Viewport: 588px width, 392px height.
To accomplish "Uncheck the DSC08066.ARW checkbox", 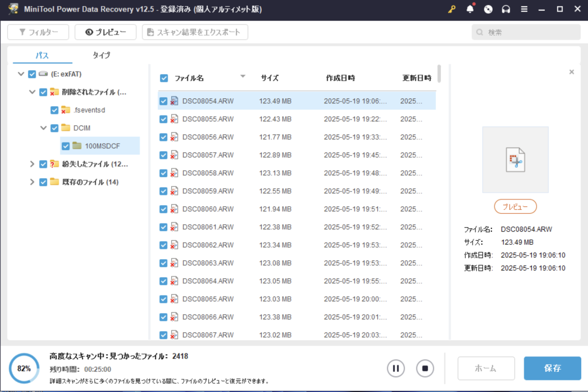I will pyautogui.click(x=163, y=317).
